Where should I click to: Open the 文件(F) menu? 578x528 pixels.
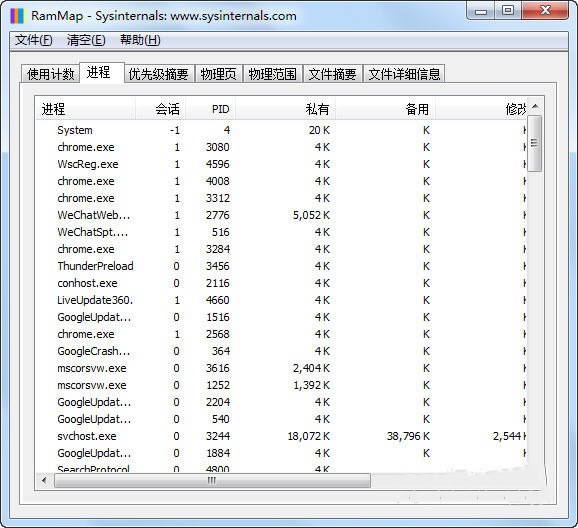point(34,40)
